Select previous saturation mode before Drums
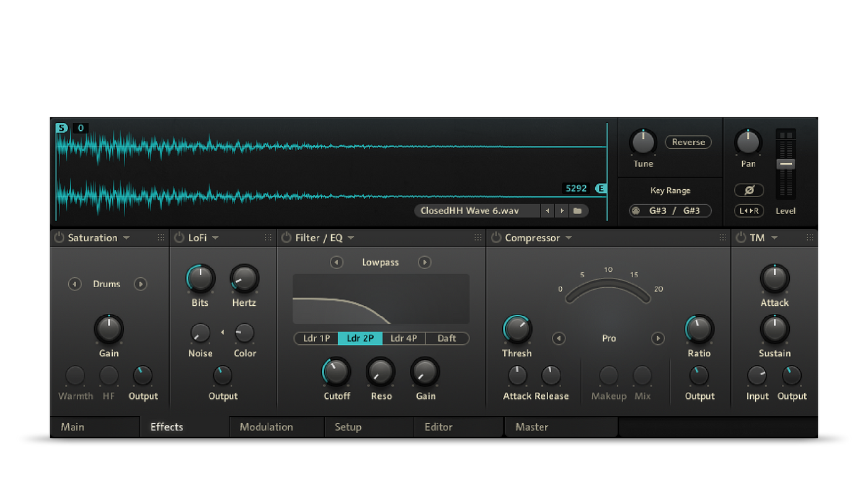The width and height of the screenshot is (868, 495). click(x=74, y=284)
